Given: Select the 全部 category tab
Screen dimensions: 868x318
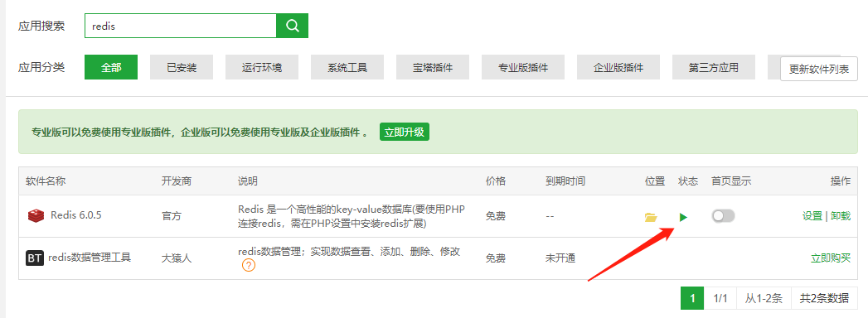Looking at the screenshot, I should click(111, 67).
